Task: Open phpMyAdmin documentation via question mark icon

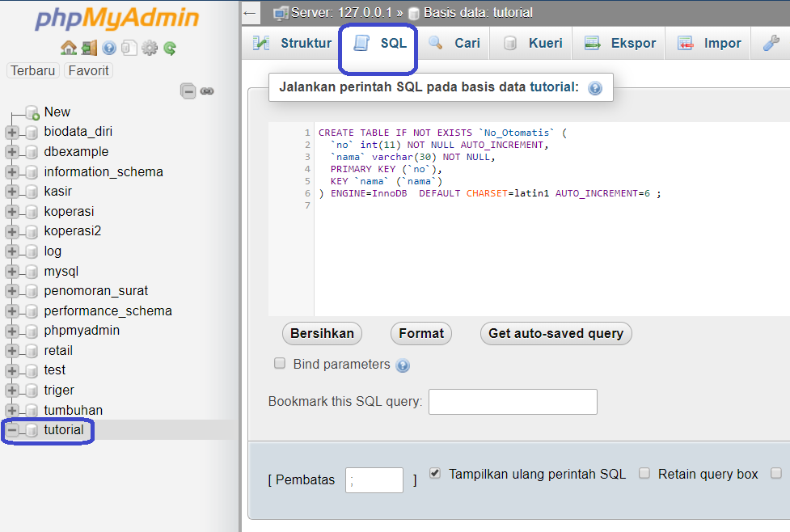Action: pos(109,48)
